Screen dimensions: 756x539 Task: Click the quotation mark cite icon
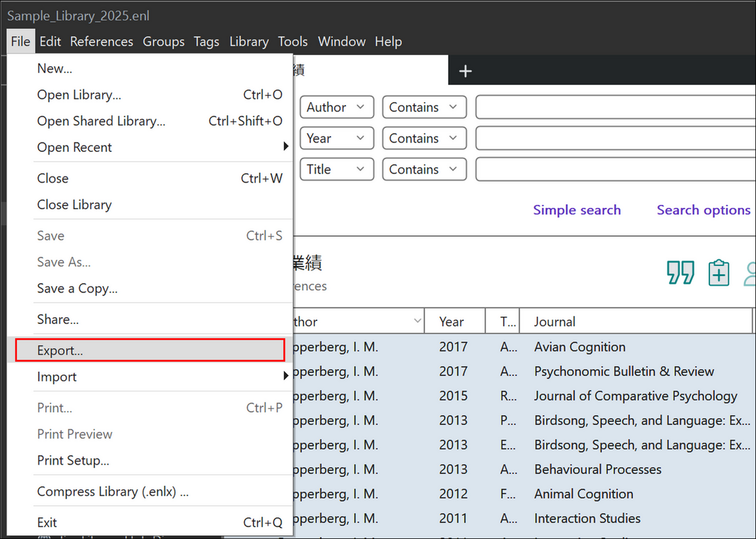click(680, 272)
